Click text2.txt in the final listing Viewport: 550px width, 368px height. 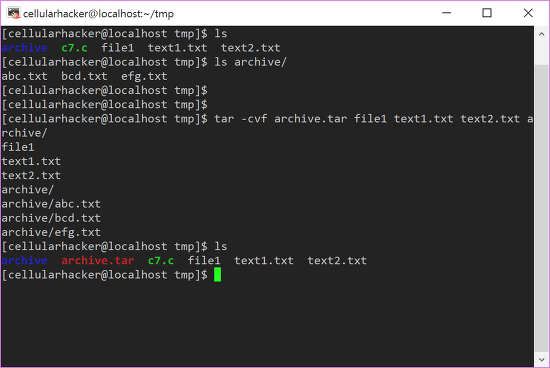[x=337, y=261]
